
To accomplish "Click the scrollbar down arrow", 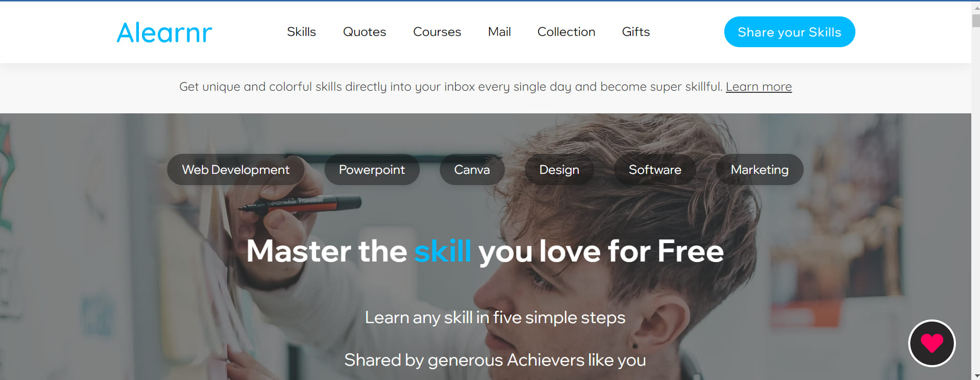I will coord(976,376).
